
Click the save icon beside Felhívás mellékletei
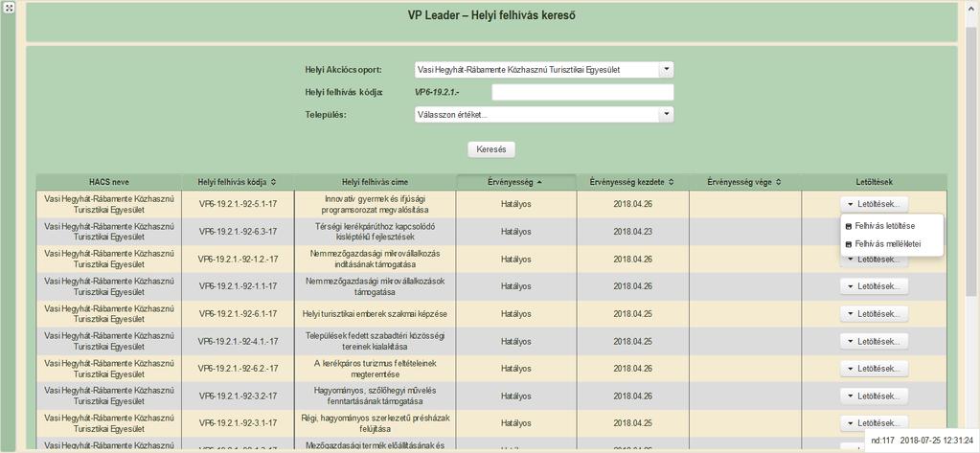tap(849, 244)
